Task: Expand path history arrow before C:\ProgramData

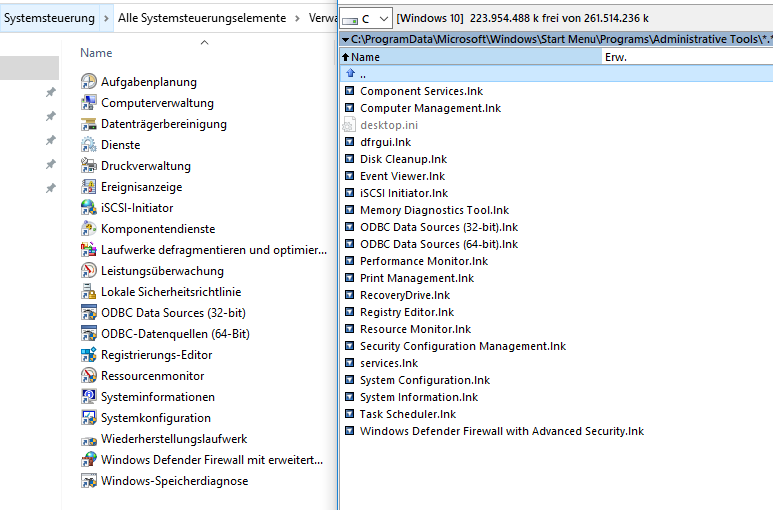Action: click(x=346, y=39)
